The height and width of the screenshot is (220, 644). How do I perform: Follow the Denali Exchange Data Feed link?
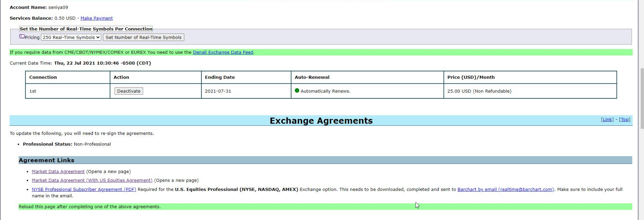tap(223, 52)
